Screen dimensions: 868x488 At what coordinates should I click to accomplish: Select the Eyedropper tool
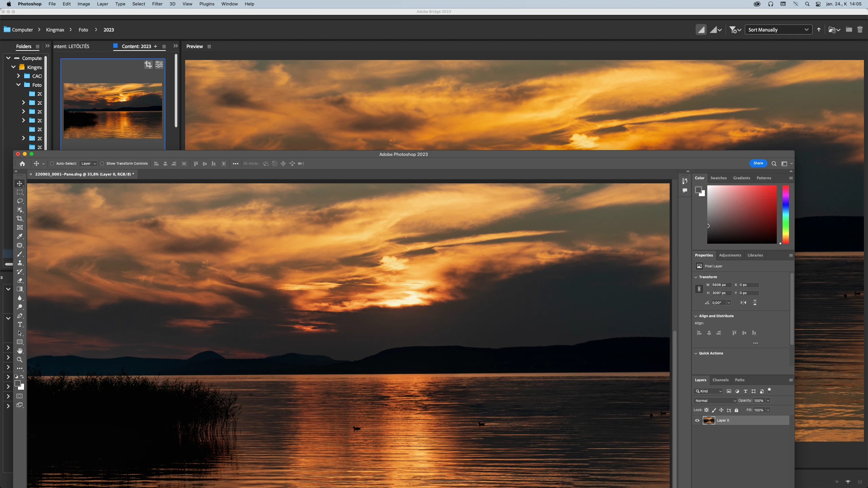pyautogui.click(x=20, y=236)
